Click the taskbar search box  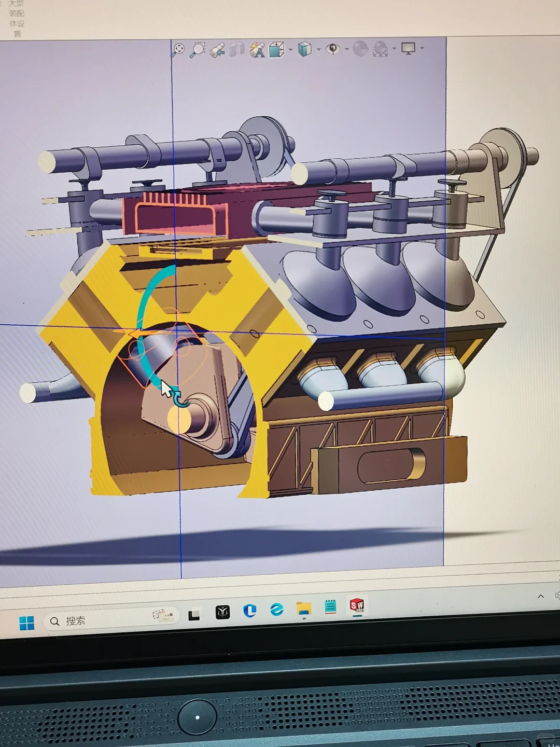click(112, 619)
